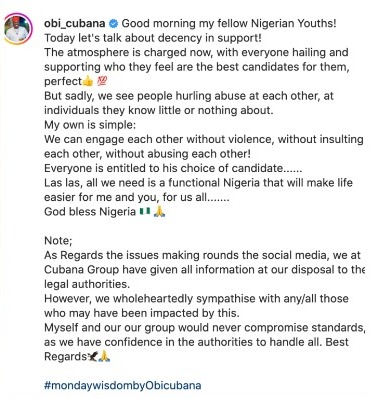Click the 'Everyone is entitled to his choice' line
The width and height of the screenshot is (371, 399).
(173, 168)
